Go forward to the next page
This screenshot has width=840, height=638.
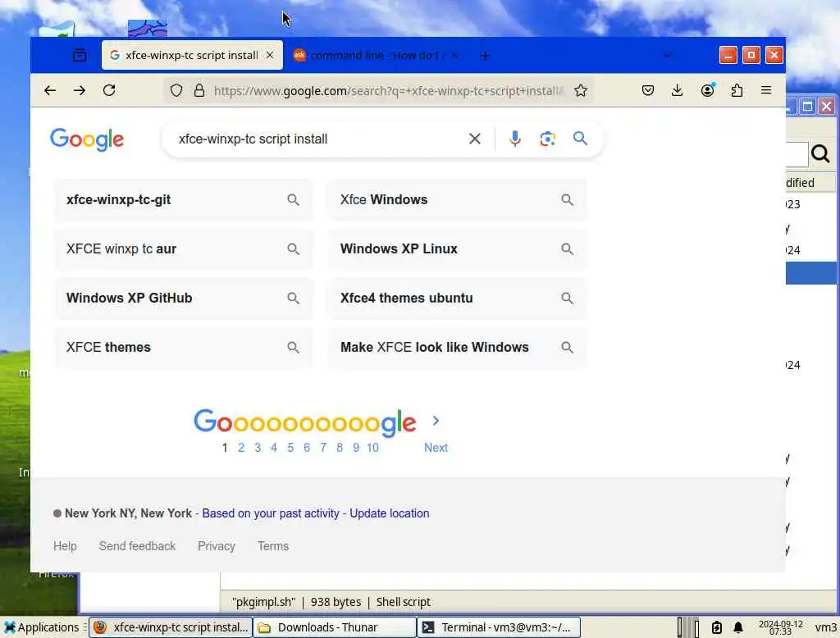[80, 90]
